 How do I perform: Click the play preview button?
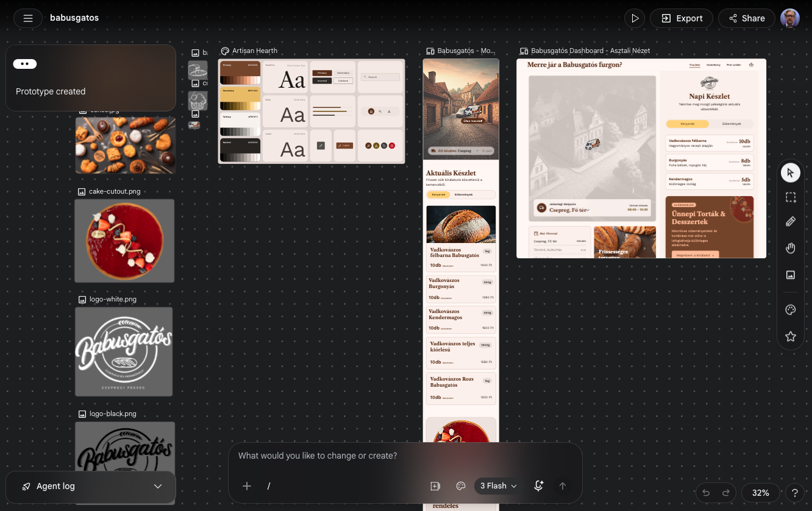click(635, 18)
